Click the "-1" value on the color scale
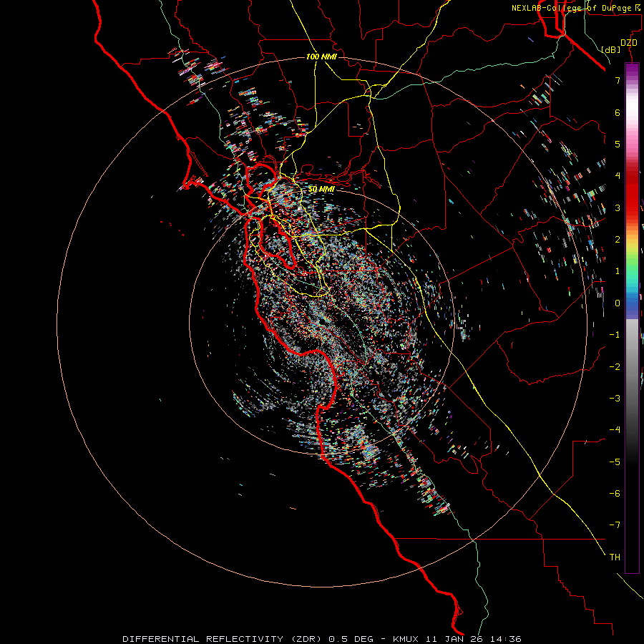 point(615,335)
